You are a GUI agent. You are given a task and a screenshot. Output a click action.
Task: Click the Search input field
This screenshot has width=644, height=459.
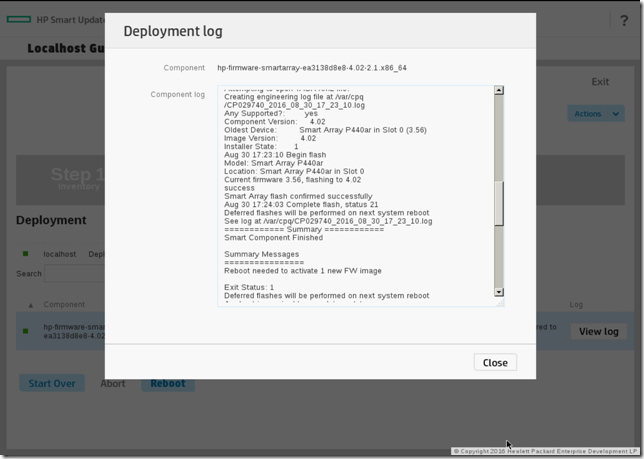75,273
